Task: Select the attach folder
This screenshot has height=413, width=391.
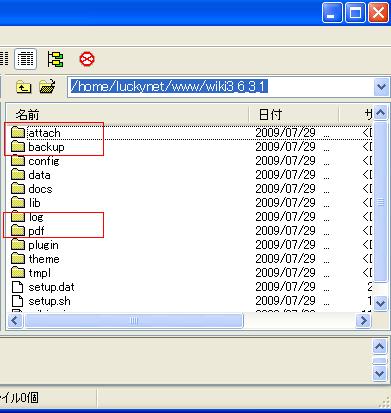Action: [44, 133]
